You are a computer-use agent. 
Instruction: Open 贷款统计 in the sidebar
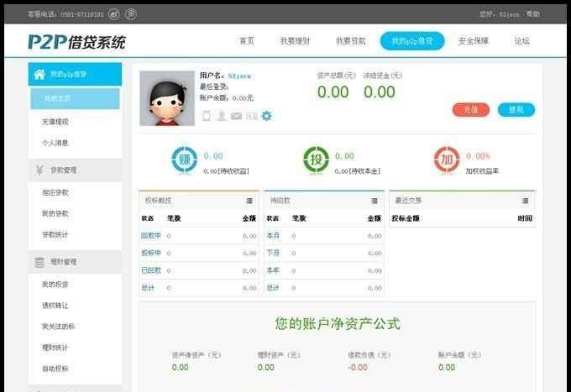click(55, 235)
